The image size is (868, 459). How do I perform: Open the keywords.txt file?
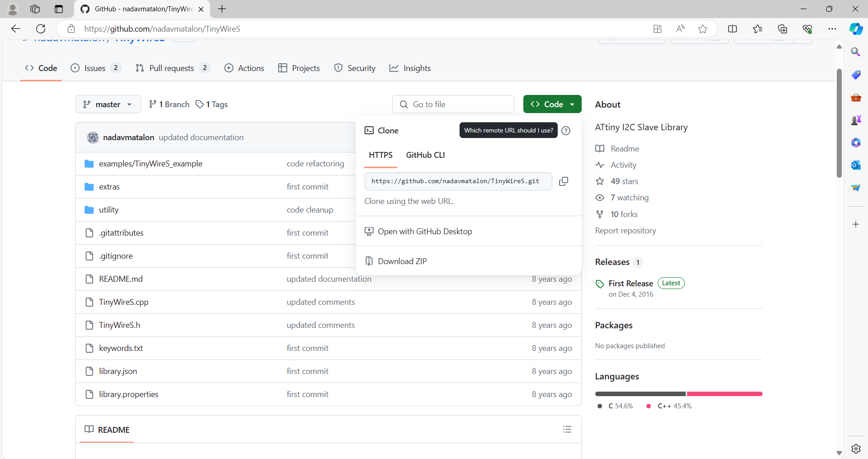point(121,348)
